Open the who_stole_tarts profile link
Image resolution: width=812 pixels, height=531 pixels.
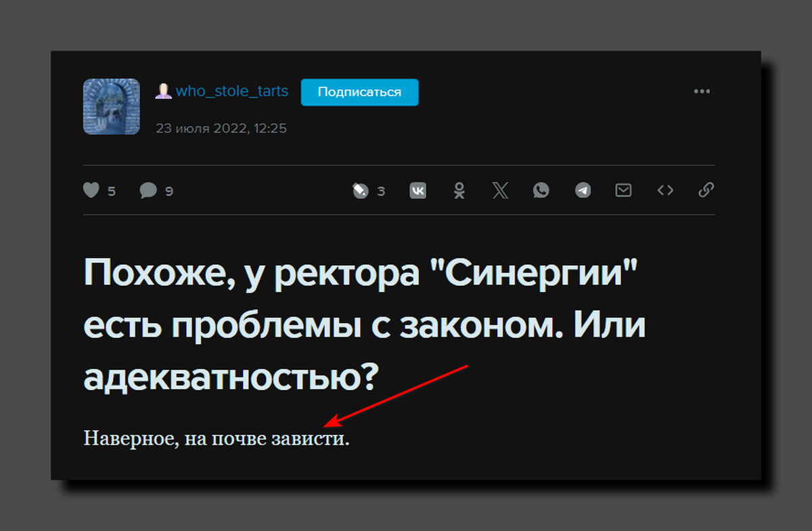(x=232, y=91)
